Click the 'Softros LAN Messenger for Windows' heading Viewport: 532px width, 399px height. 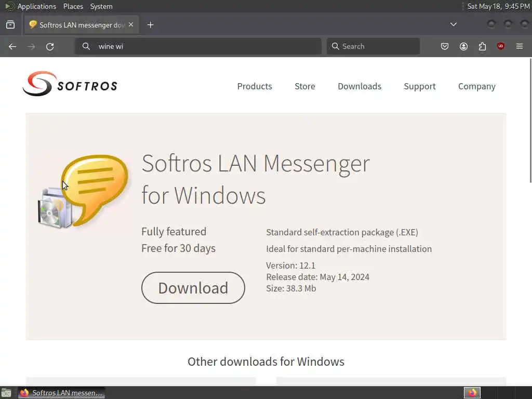coord(256,179)
